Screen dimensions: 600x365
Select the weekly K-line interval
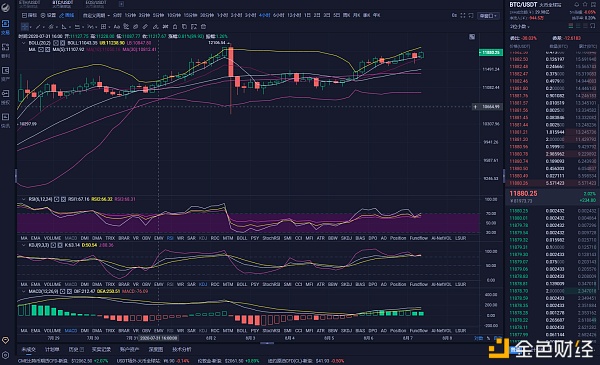(x=346, y=15)
